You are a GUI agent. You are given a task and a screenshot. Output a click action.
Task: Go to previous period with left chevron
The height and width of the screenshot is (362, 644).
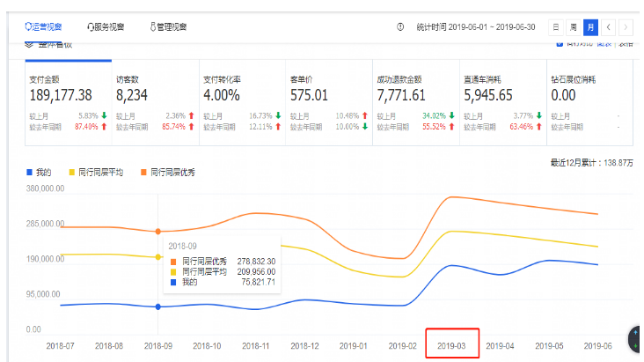point(608,27)
